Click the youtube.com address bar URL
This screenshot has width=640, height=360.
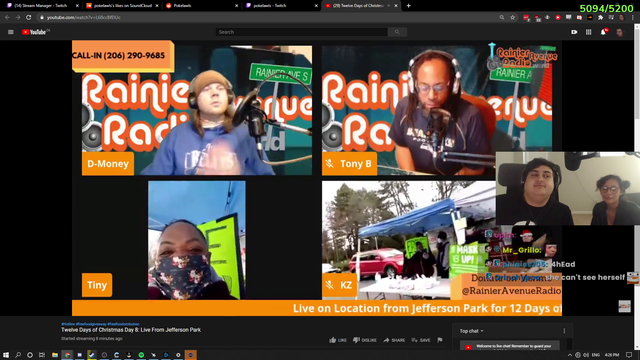[84, 18]
